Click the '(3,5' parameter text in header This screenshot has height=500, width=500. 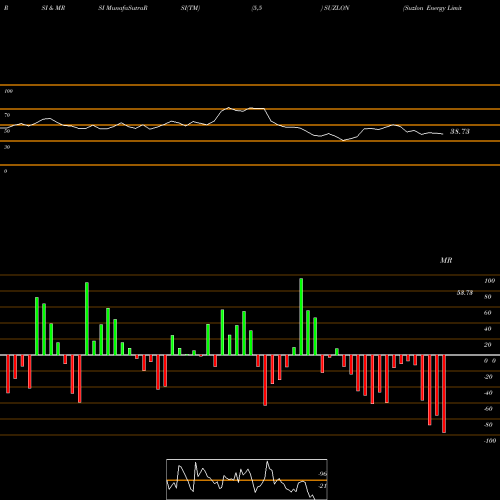click(257, 8)
